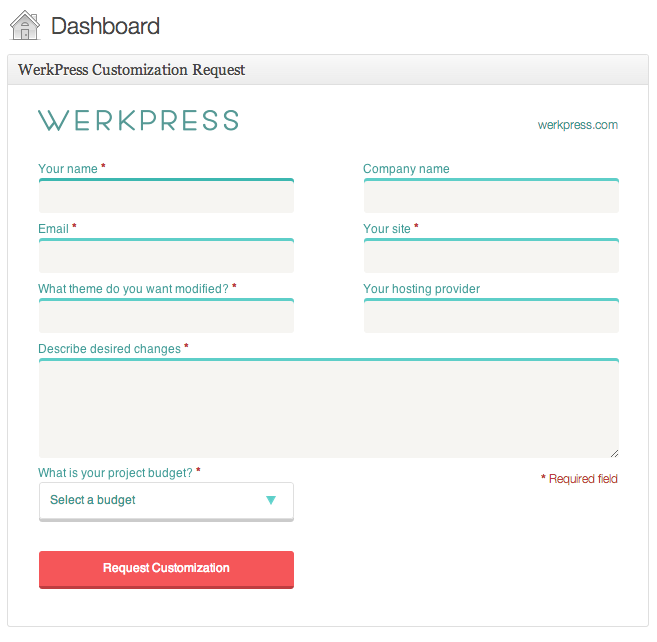Select the Email input box

(x=166, y=256)
